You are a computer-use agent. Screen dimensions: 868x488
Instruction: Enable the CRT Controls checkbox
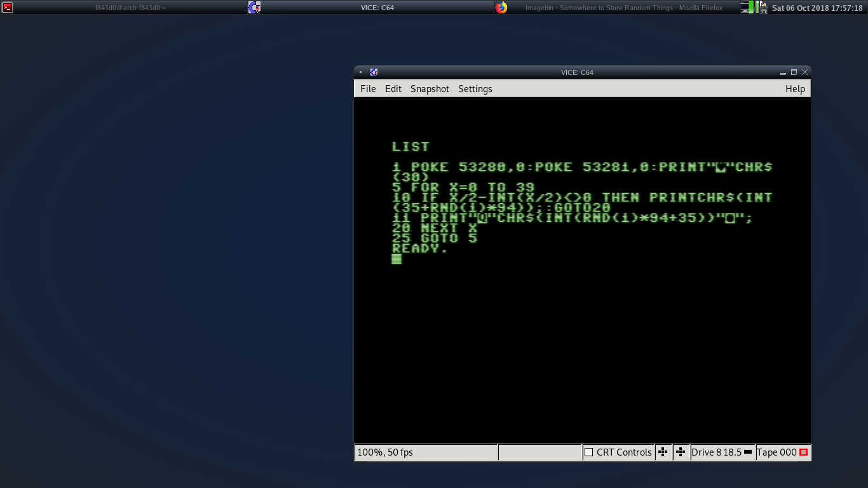point(589,452)
